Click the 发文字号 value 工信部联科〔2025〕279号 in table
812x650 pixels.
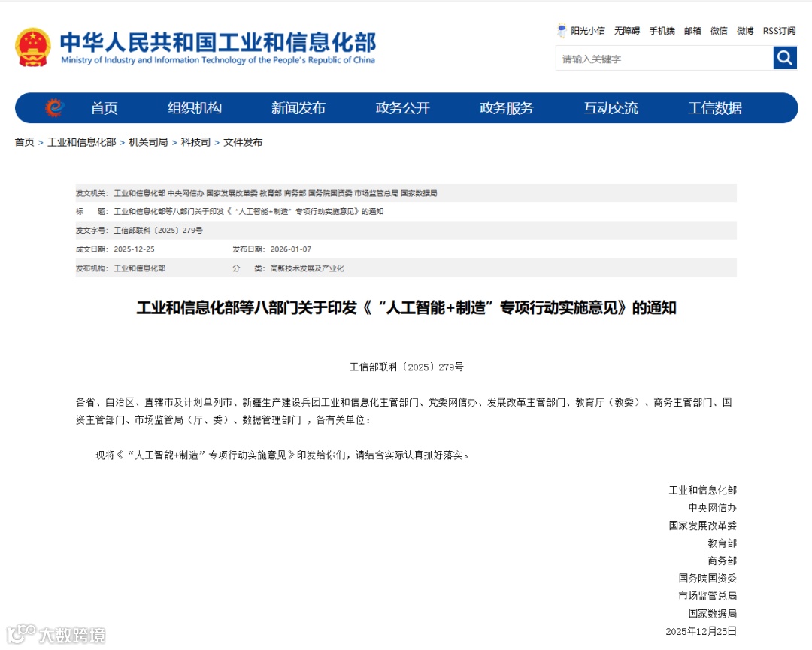(x=158, y=230)
